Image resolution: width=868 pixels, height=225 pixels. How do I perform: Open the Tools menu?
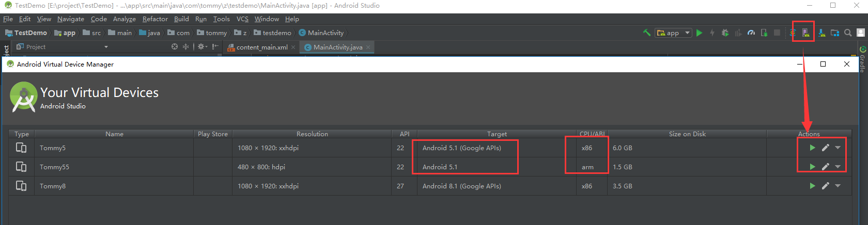[221, 19]
